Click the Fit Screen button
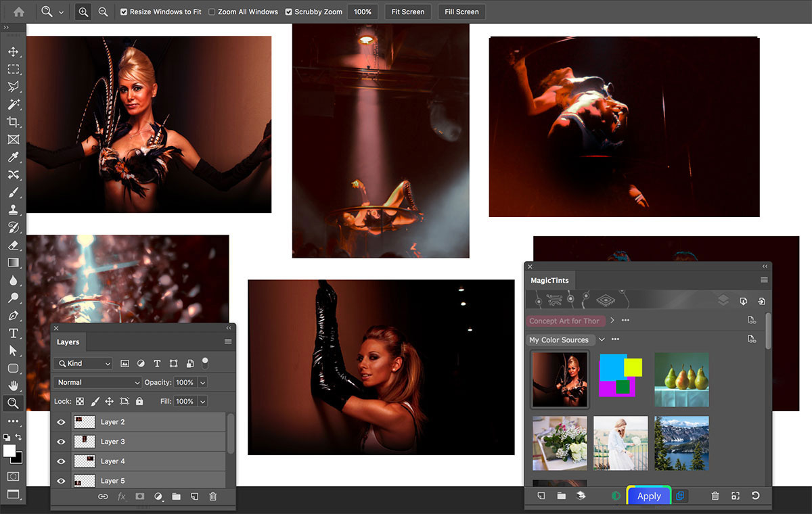The image size is (812, 514). coord(407,11)
